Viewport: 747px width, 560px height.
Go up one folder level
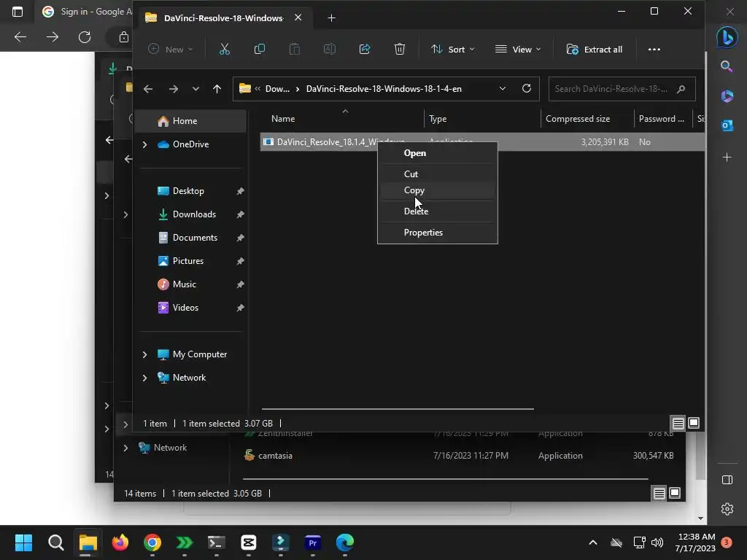point(217,89)
